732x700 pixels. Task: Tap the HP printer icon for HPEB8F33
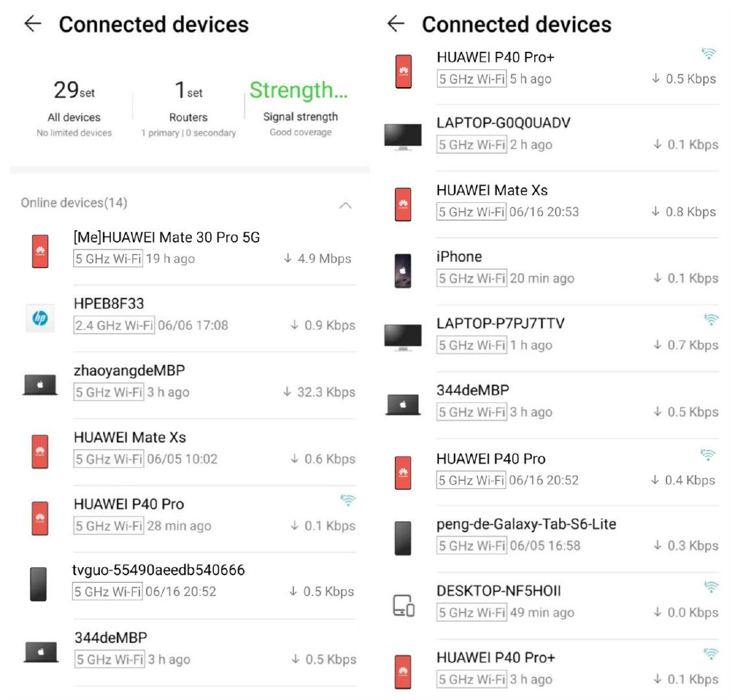(40, 318)
